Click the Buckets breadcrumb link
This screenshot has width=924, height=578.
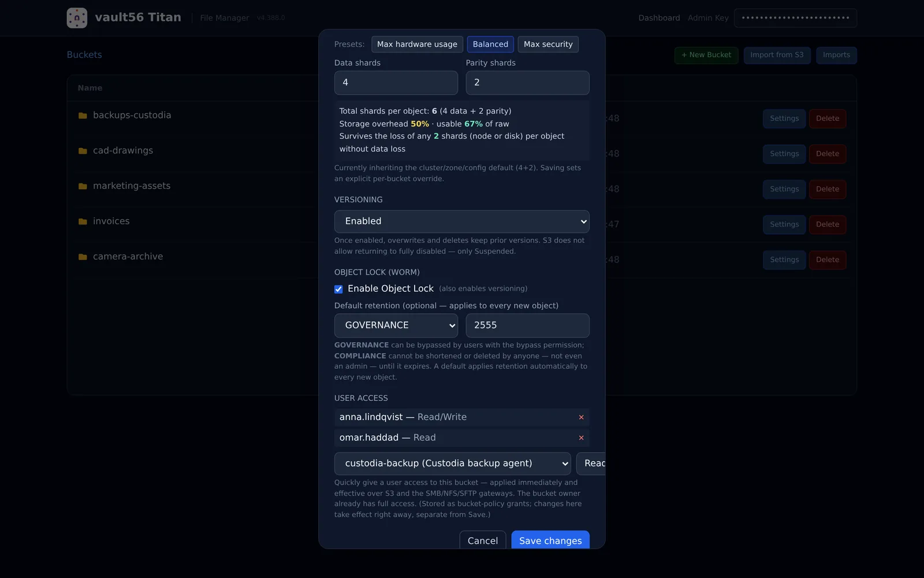pyautogui.click(x=84, y=55)
